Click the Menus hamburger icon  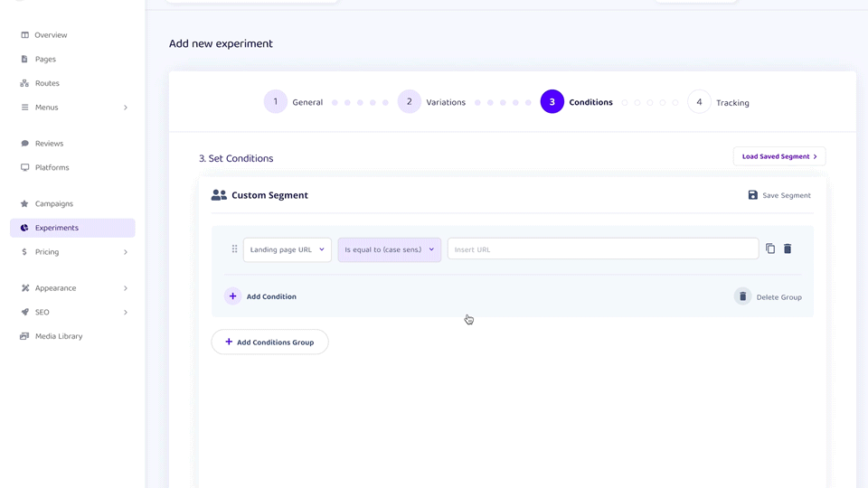tap(24, 108)
